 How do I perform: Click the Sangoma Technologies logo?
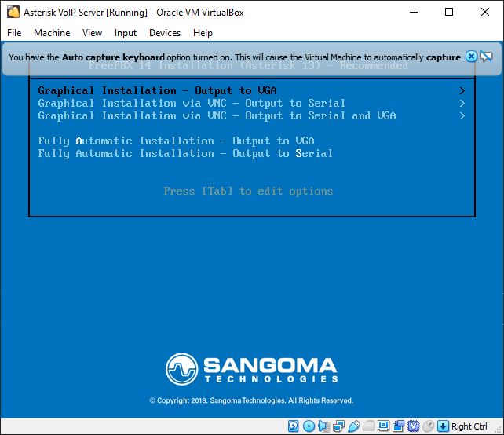252,369
